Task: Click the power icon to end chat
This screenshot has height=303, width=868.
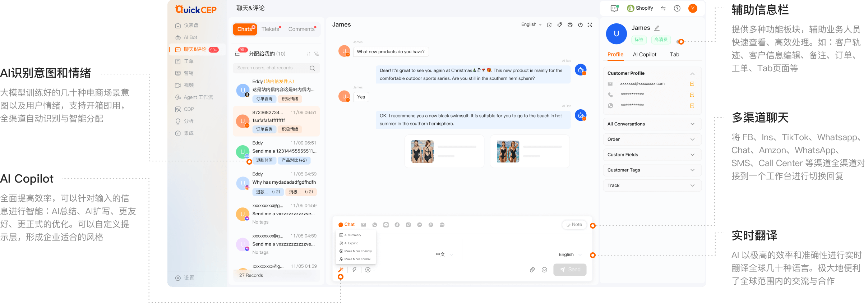Action: pyautogui.click(x=580, y=25)
